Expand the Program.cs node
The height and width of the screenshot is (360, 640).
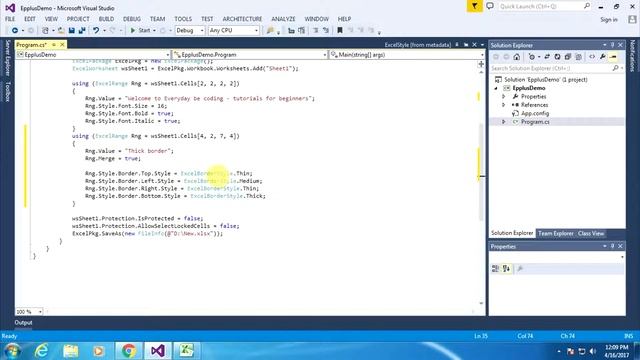click(504, 122)
